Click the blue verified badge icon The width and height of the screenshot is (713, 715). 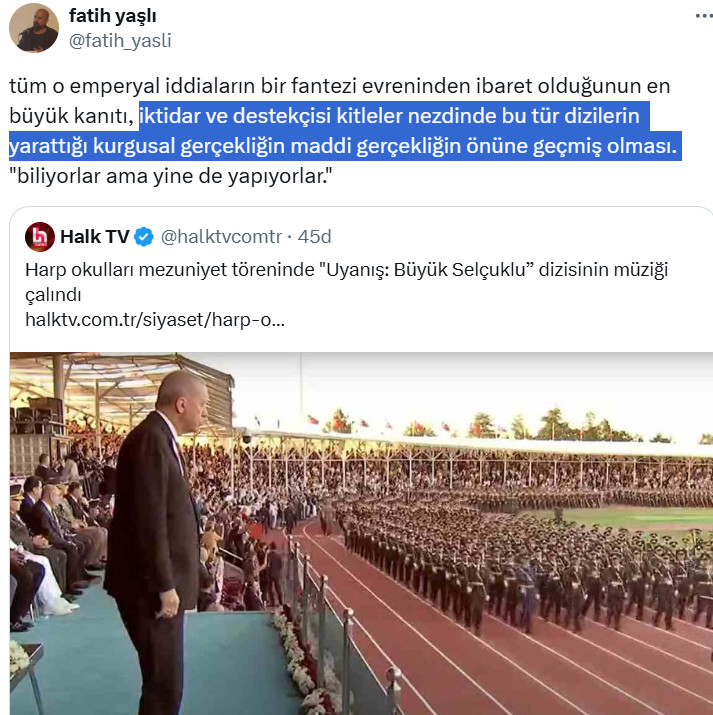[144, 237]
